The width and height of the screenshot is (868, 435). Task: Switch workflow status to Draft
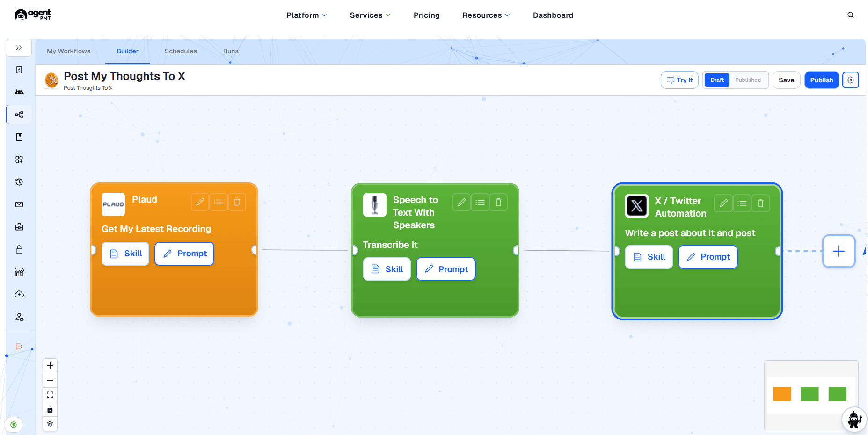[717, 80]
